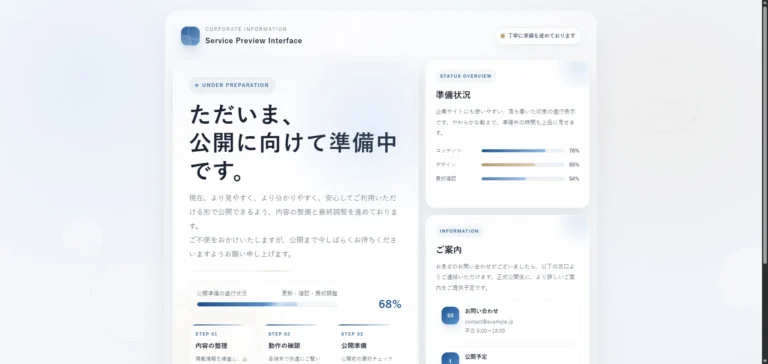The width and height of the screenshot is (768, 364).
Task: Click the 公開準備の進行状況 caption
Action: 222,293
